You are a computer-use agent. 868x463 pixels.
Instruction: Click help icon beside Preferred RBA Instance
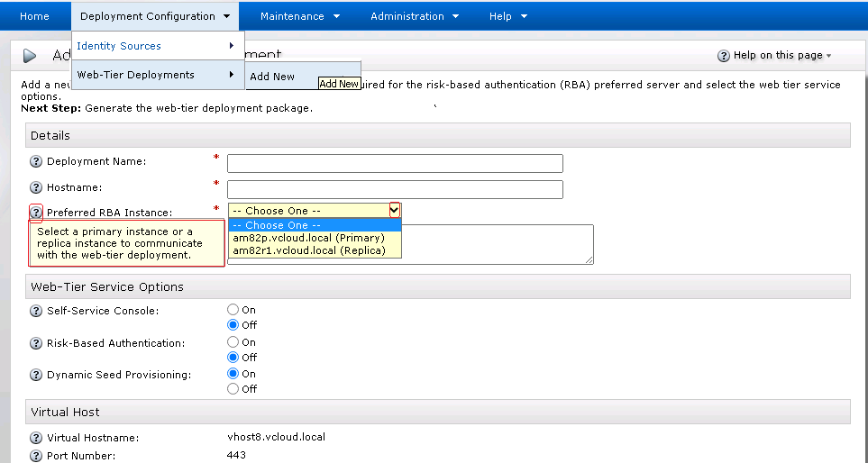(36, 213)
